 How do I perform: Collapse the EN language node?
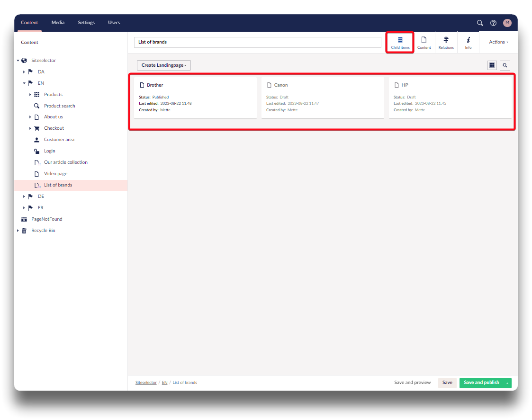[x=24, y=83]
